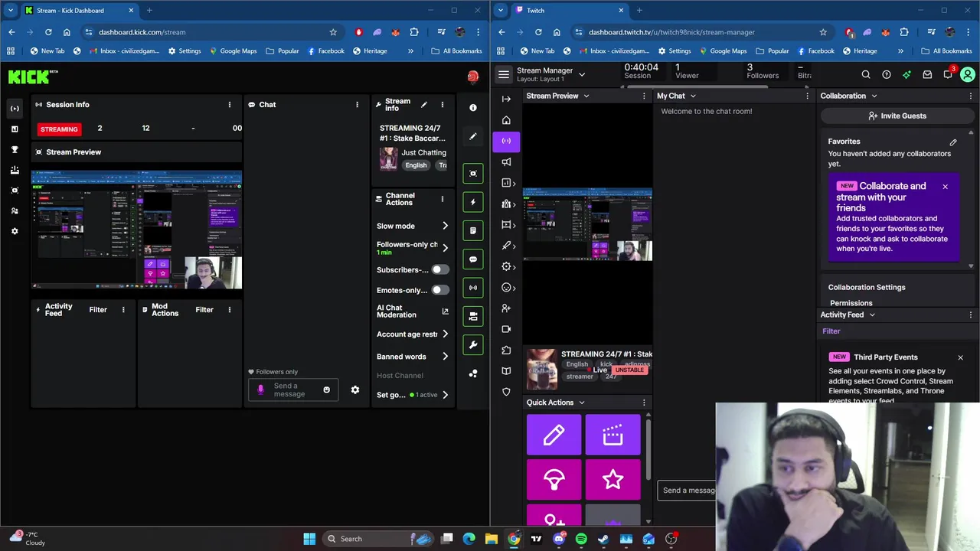Open the Kick sidebar analytics chart icon
980x551 pixels.
[15, 129]
